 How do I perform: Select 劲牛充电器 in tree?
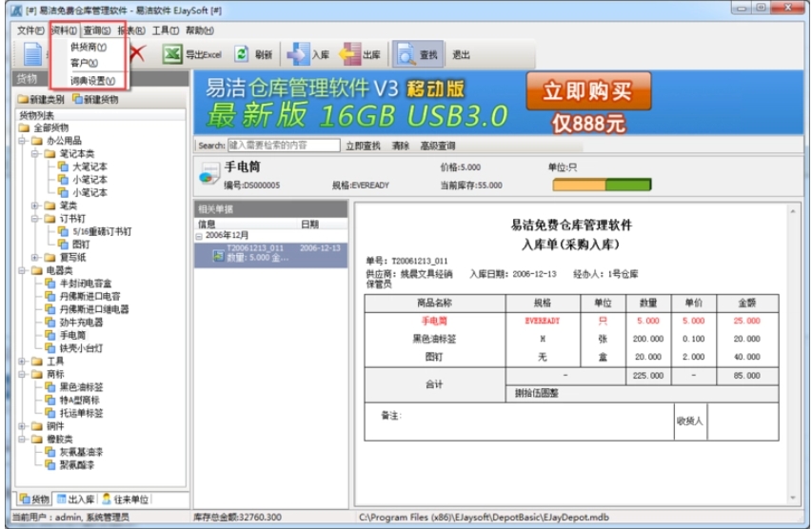pyautogui.click(x=81, y=322)
